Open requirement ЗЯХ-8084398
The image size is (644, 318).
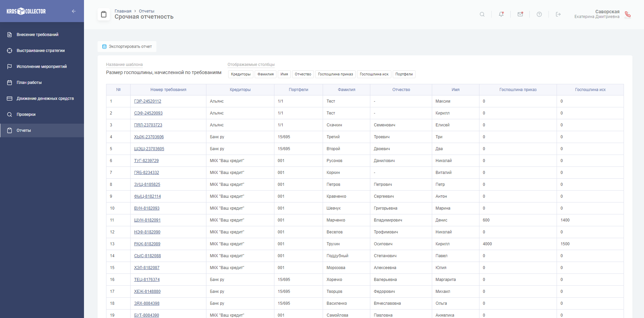point(147,303)
